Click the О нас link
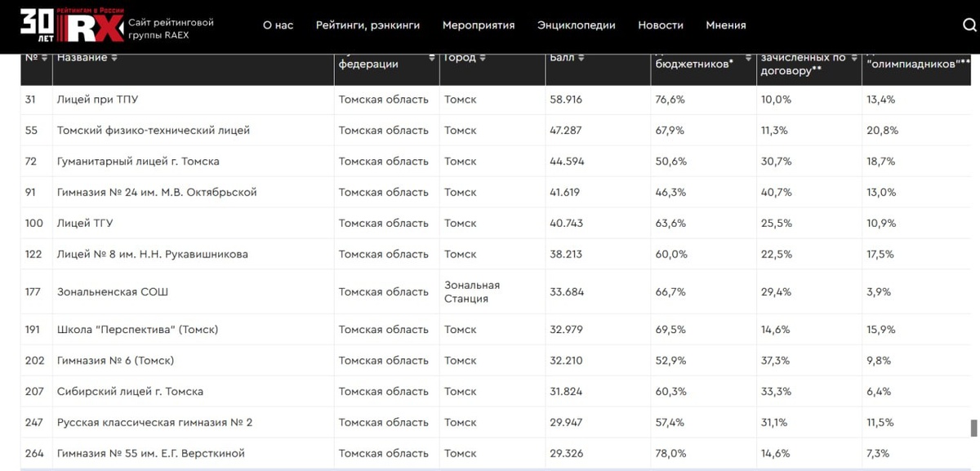 (x=278, y=25)
